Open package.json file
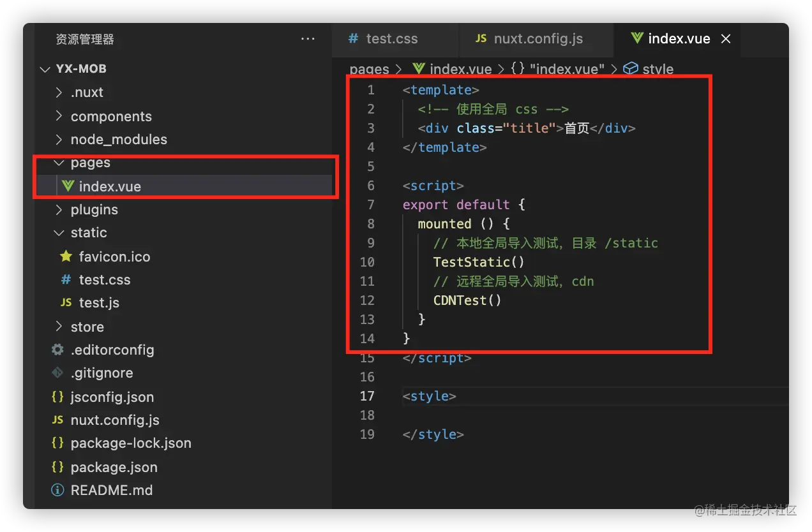The image size is (812, 532). click(114, 468)
